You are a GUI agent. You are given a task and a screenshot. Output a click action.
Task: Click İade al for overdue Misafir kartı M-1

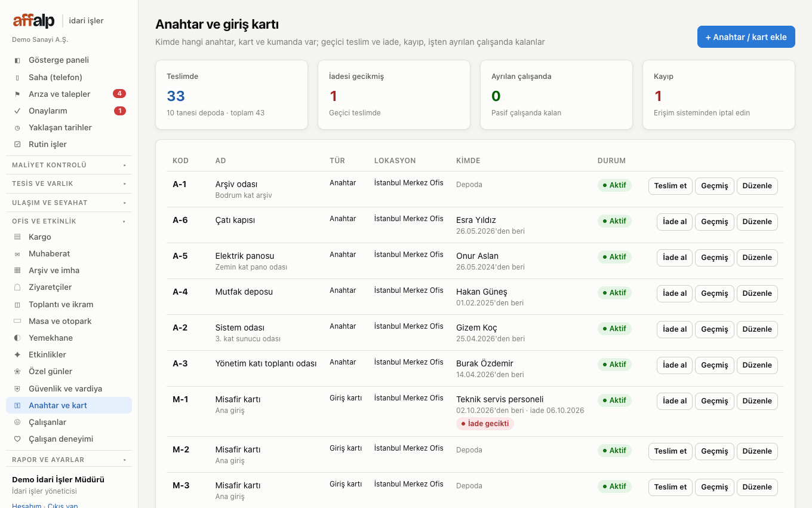pos(675,401)
